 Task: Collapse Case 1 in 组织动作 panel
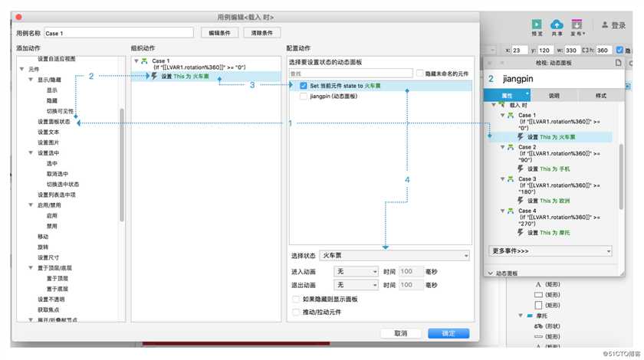[136, 61]
